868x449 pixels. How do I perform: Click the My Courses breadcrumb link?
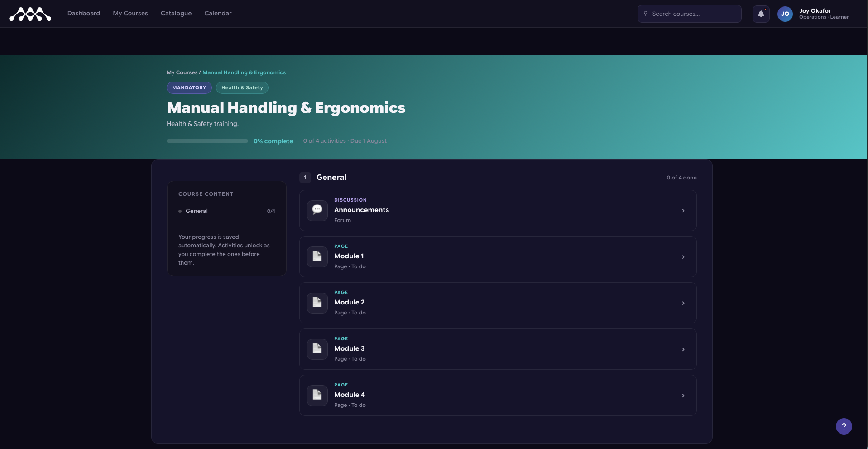(x=182, y=72)
